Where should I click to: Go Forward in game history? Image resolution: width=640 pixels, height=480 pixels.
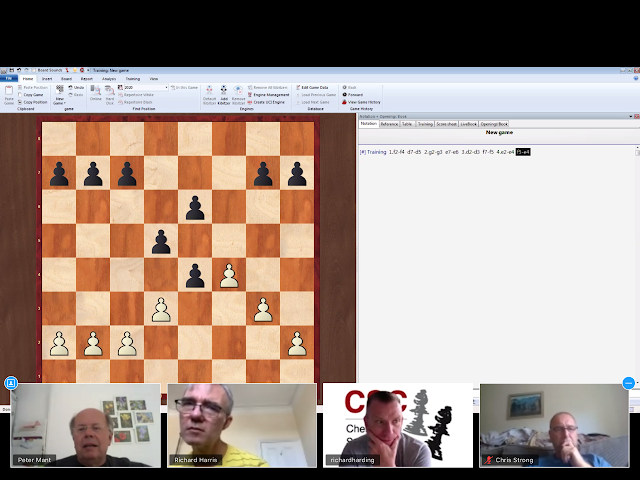click(x=353, y=95)
